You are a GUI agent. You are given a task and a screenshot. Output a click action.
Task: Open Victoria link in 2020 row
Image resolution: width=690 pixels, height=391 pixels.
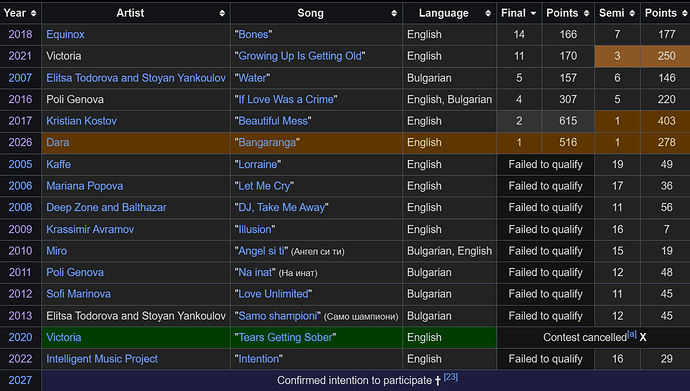pyautogui.click(x=64, y=337)
